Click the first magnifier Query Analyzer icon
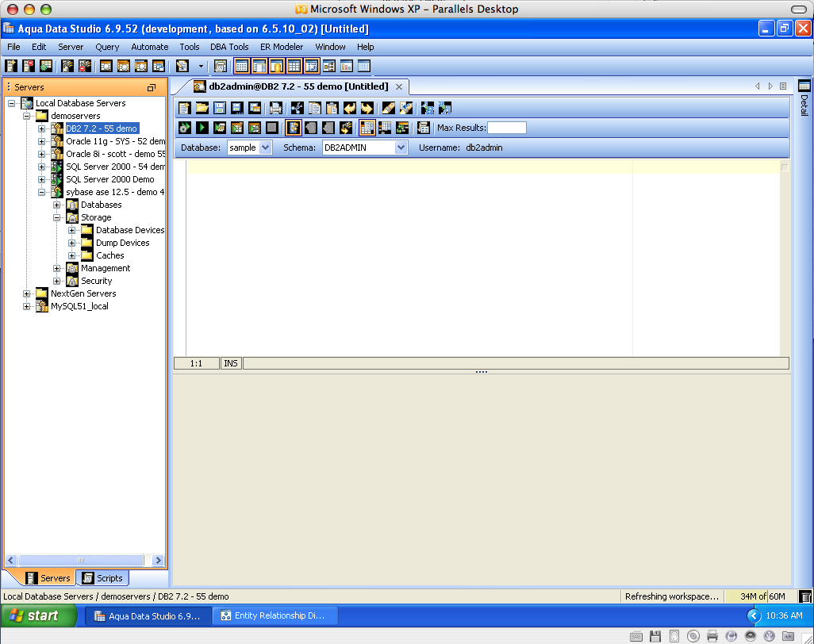Screen dimensions: 814x644 (x=106, y=66)
